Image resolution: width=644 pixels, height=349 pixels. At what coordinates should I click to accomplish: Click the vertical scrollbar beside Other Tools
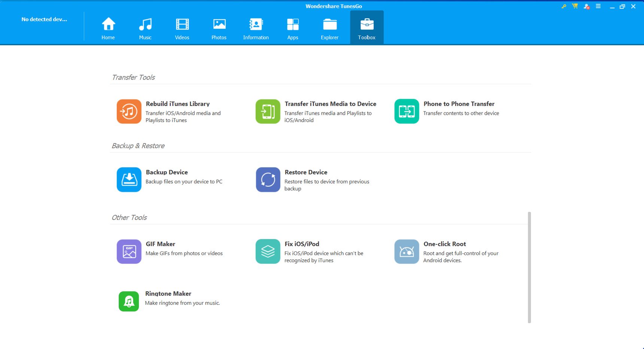pos(529,267)
